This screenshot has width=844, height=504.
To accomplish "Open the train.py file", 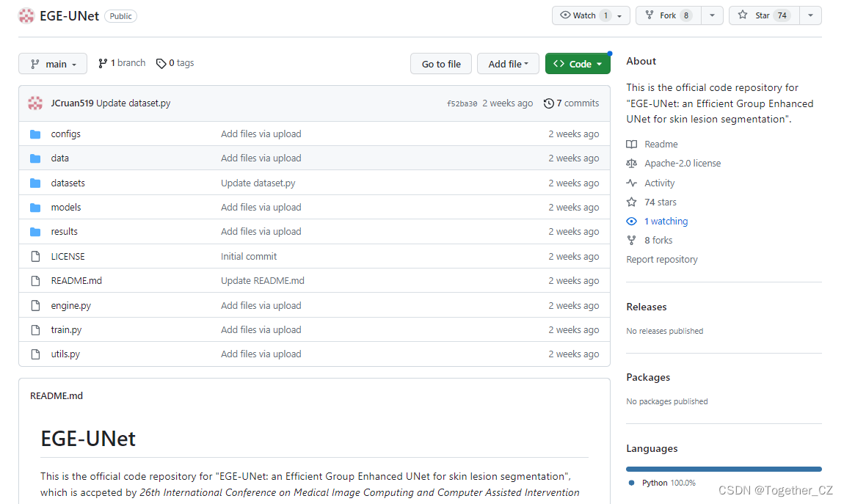I will (66, 330).
